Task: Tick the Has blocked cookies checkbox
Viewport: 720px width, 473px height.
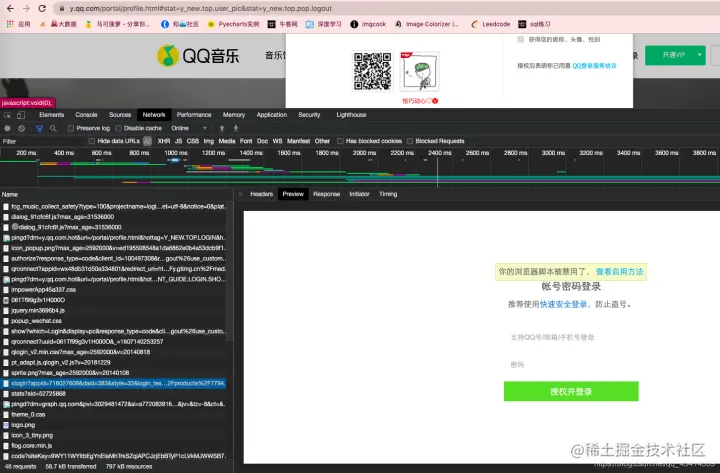Action: click(340, 141)
